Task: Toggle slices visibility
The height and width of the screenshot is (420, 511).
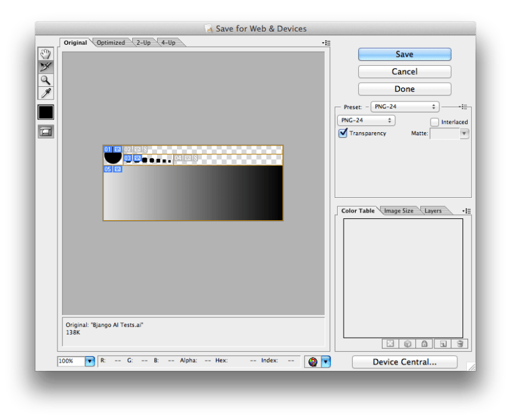Action: tap(45, 130)
